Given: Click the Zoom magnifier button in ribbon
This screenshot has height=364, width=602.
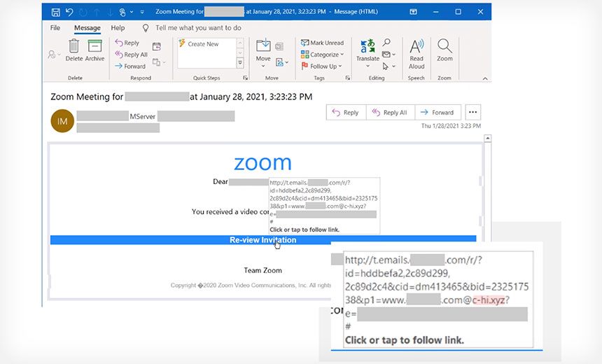Looking at the screenshot, I should (444, 50).
